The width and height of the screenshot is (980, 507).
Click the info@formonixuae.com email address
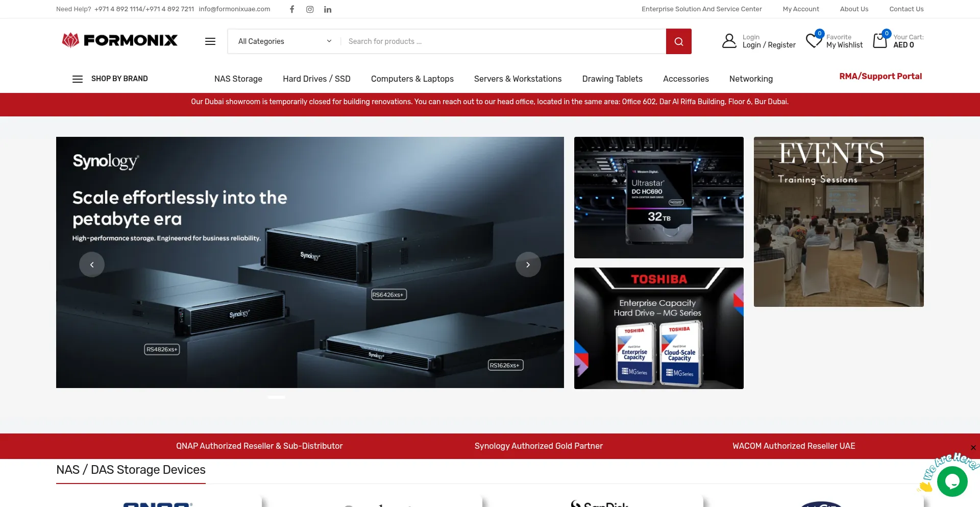pyautogui.click(x=234, y=9)
